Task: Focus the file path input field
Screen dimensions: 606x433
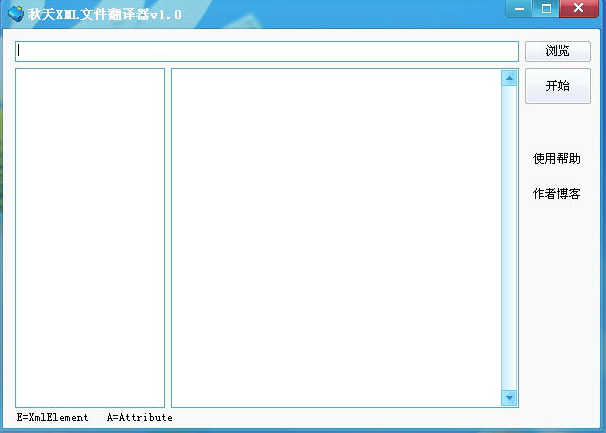Action: tap(267, 51)
